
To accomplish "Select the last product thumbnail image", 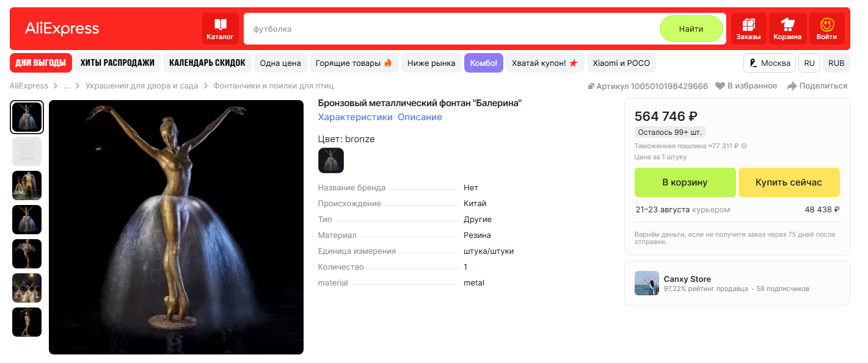I will (x=27, y=322).
